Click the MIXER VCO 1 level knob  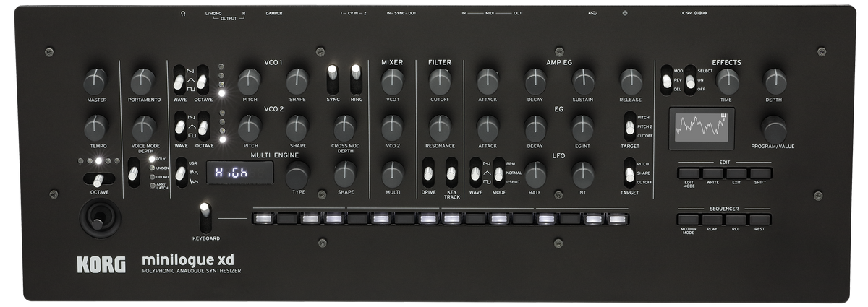coord(392,81)
